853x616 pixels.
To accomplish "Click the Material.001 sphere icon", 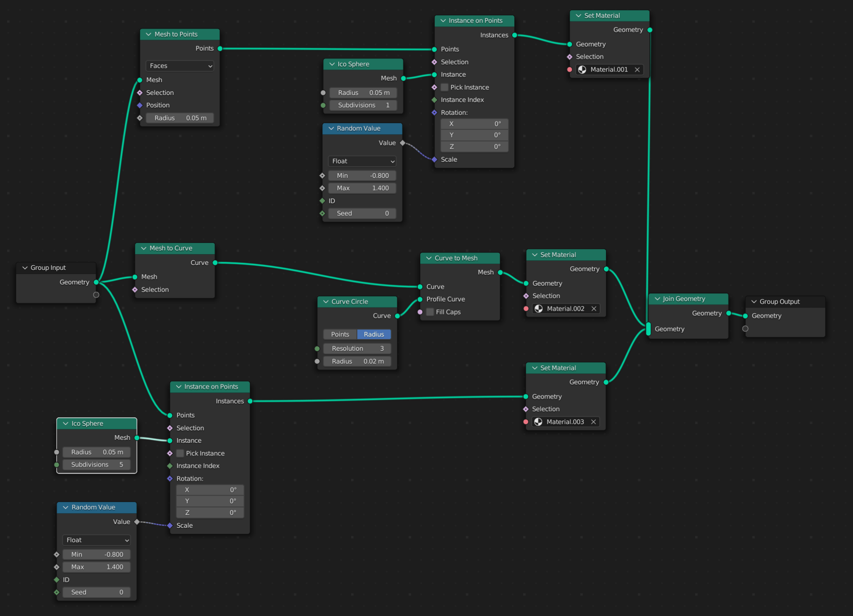I will (x=582, y=70).
